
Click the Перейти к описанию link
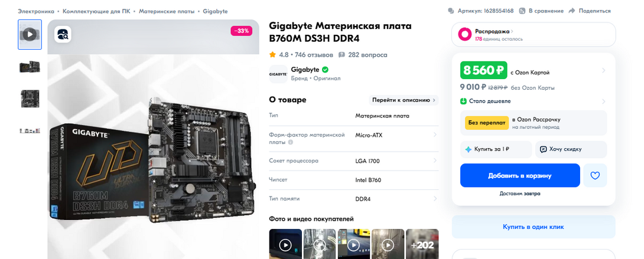click(x=404, y=100)
